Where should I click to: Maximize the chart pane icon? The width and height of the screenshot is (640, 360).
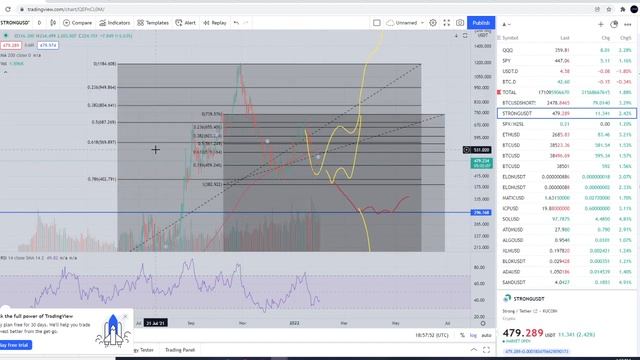coord(465,36)
